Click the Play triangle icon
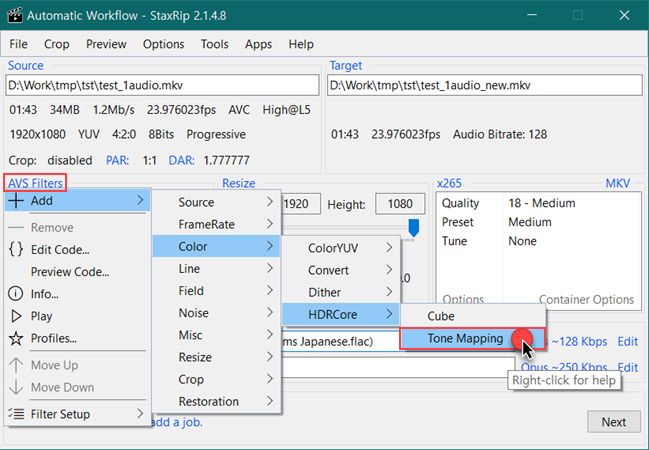This screenshot has width=649, height=450. 16,316
